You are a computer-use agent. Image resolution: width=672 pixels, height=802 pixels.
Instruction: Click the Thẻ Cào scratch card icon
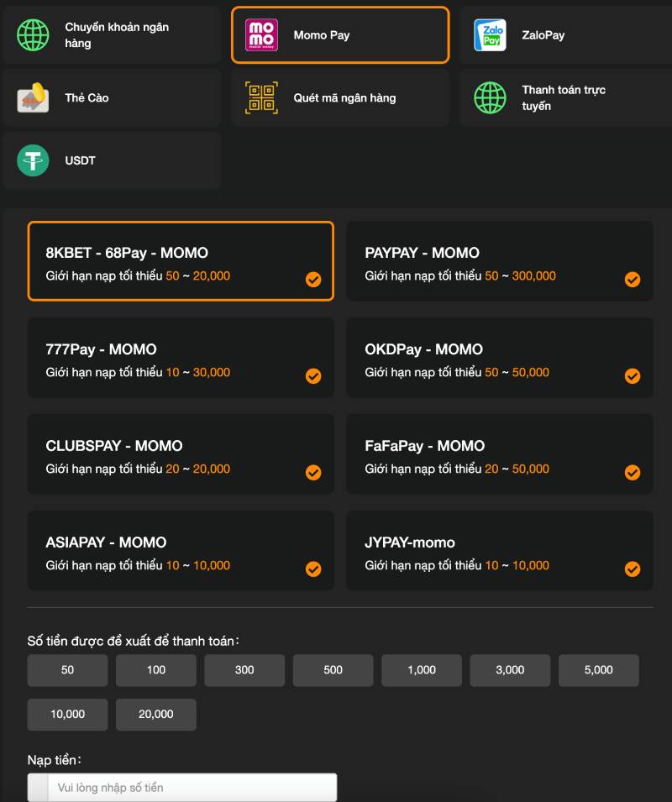tap(33, 97)
